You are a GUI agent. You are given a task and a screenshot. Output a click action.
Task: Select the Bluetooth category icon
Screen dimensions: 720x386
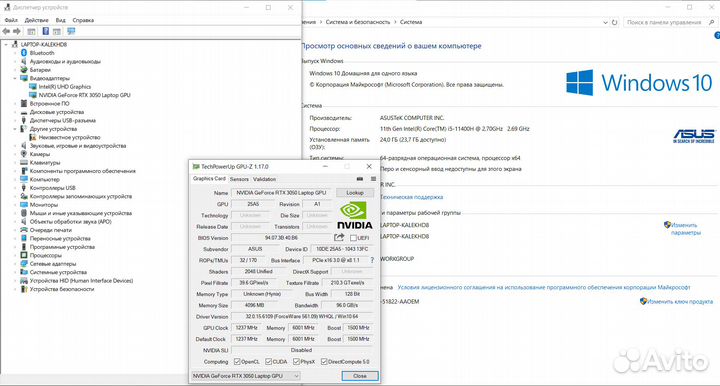tap(24, 53)
